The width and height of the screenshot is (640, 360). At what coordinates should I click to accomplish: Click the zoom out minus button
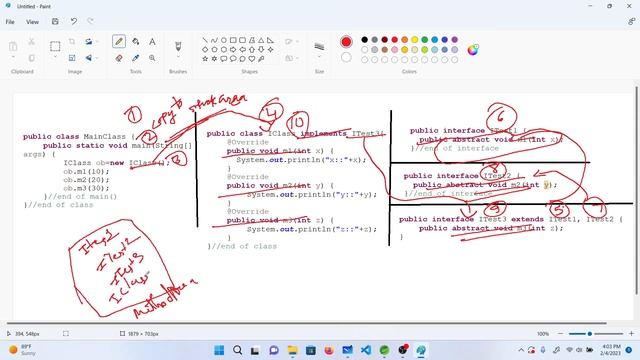(x=560, y=333)
